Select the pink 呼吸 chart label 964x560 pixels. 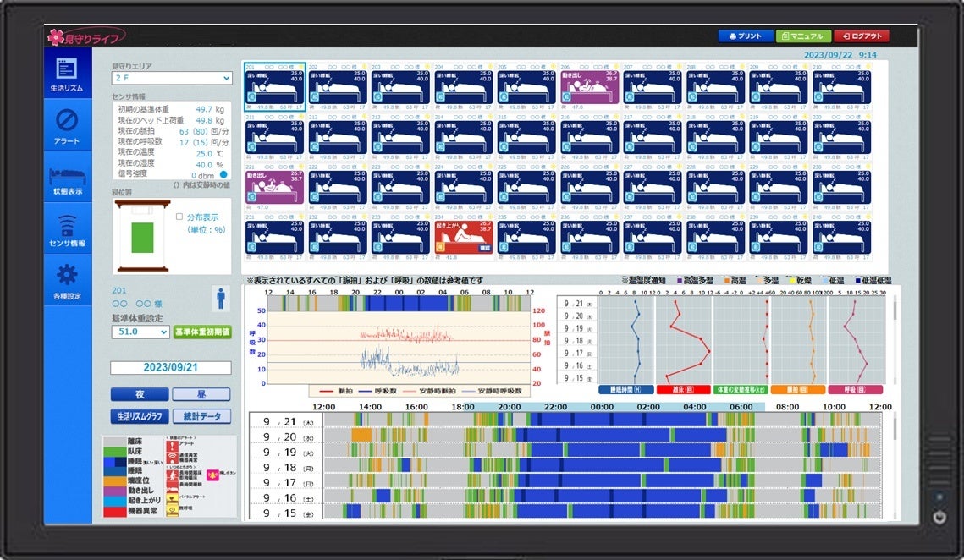(855, 390)
